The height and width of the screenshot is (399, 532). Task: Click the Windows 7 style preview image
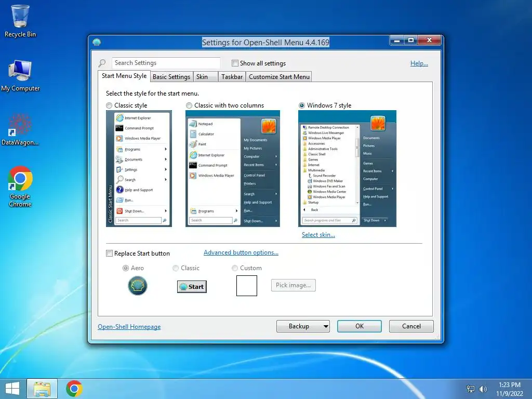pyautogui.click(x=347, y=169)
